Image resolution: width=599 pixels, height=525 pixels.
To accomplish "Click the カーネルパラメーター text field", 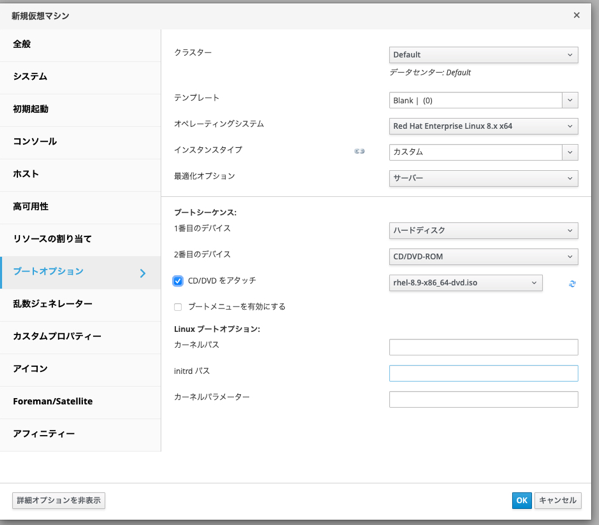I will 483,399.
